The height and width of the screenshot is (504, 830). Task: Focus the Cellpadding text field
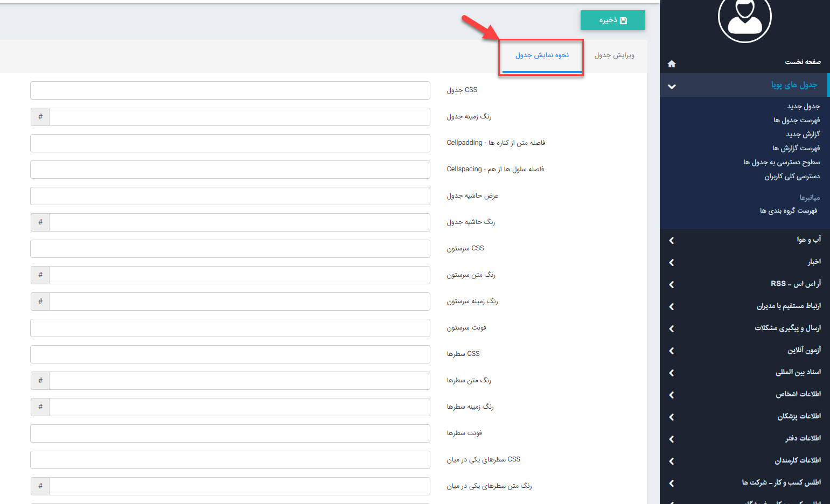(230, 143)
